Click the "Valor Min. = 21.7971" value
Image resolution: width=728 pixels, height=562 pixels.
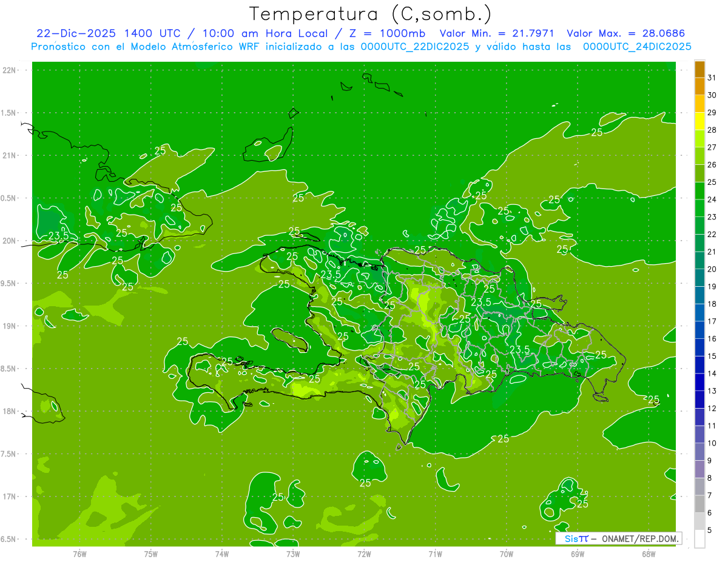[x=497, y=33]
